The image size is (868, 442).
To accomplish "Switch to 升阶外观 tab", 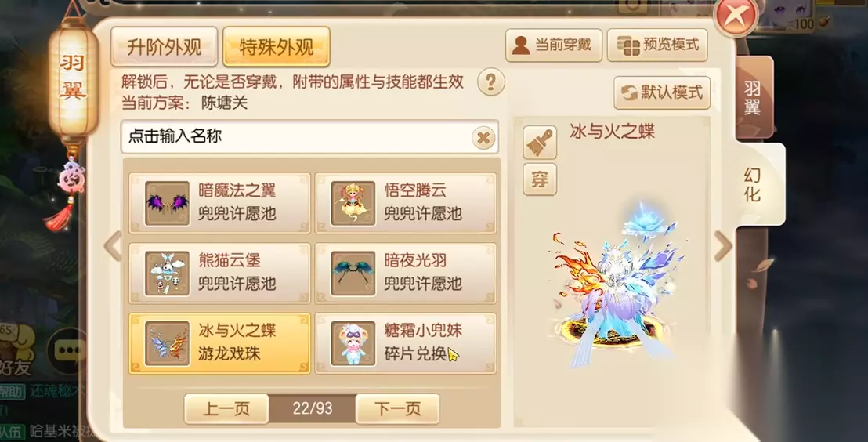I will (164, 46).
